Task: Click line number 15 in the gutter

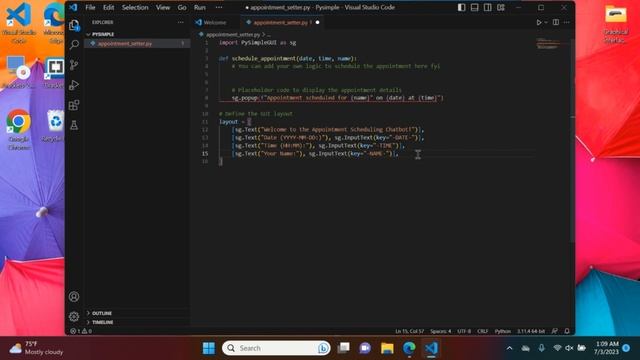Action: coord(205,153)
